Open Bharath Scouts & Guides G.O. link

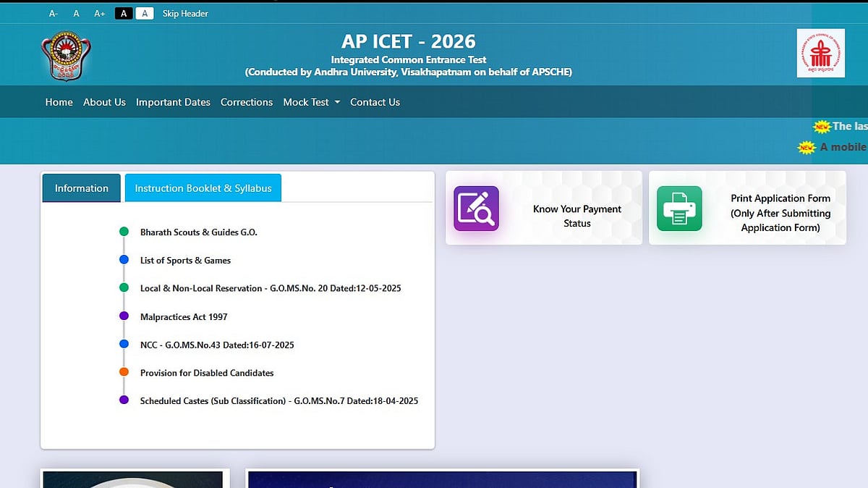[198, 232]
